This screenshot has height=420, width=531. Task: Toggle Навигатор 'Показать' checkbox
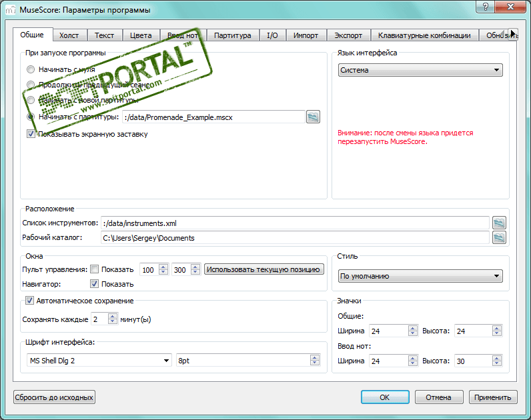tap(95, 284)
